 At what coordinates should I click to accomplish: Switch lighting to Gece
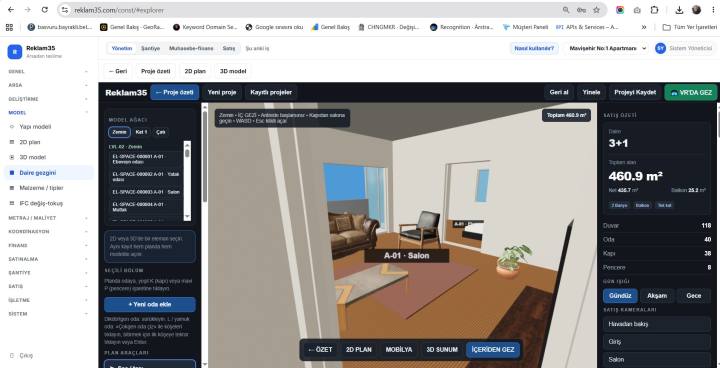click(x=693, y=295)
